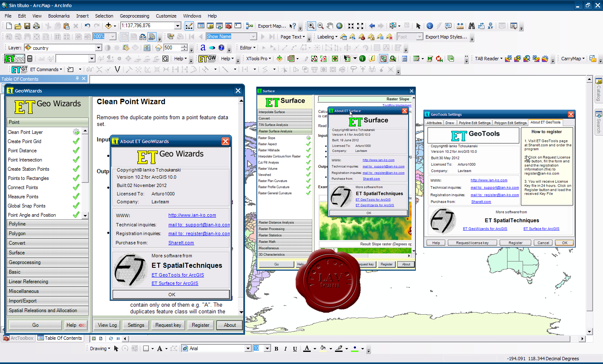Open the Bookmarks menu
Viewport: 603px width, 364px height.
click(x=59, y=16)
